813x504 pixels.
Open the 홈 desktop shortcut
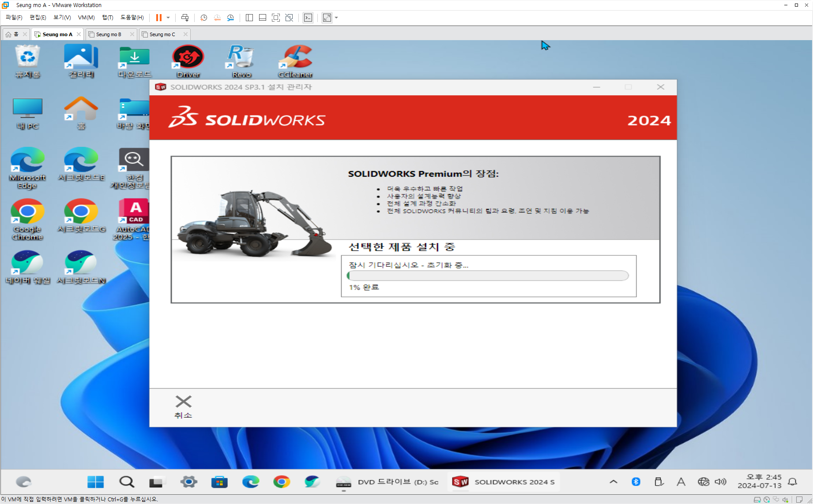coord(81,114)
